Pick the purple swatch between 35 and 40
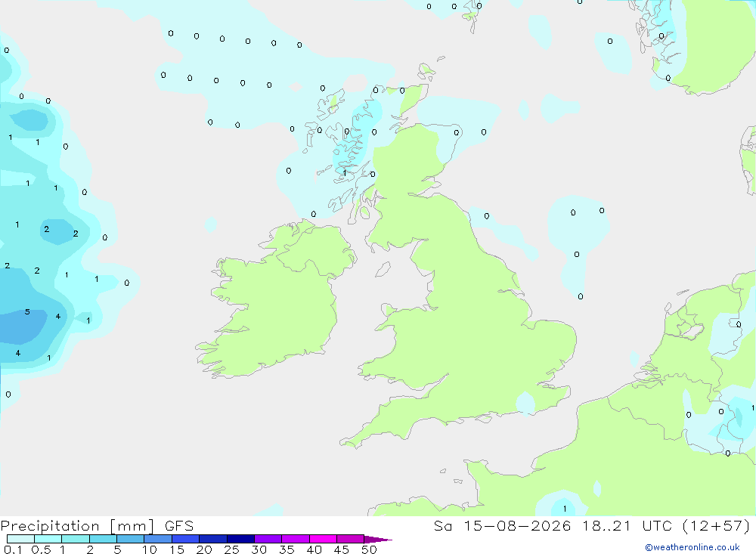 click(296, 539)
